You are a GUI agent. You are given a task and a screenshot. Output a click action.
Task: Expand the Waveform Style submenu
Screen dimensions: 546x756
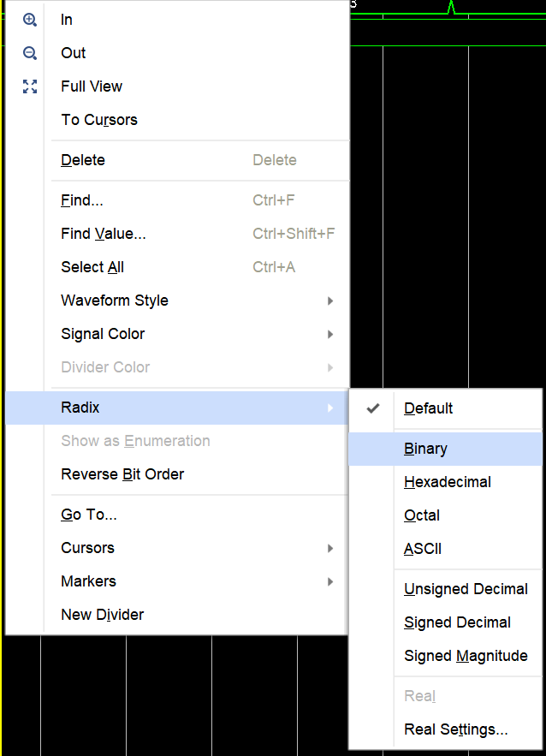pyautogui.click(x=115, y=301)
